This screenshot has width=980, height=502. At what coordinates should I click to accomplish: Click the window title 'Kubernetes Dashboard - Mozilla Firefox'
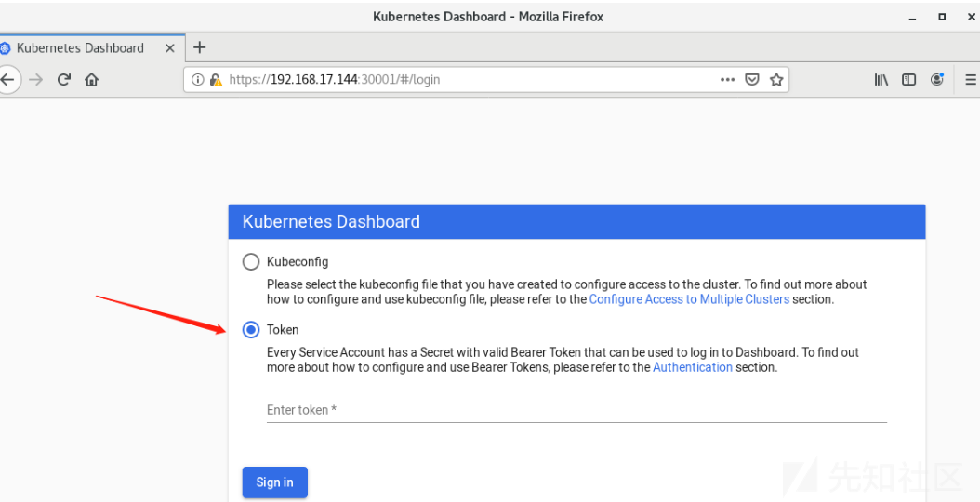488,17
